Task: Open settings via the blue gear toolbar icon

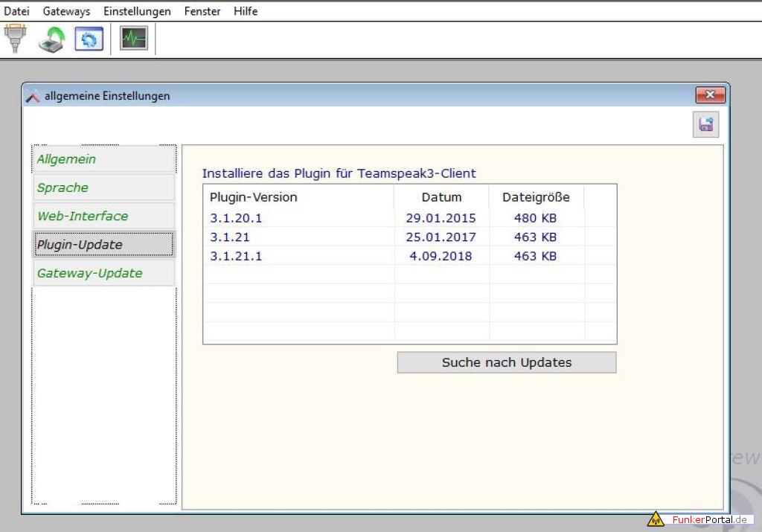Action: [89, 39]
